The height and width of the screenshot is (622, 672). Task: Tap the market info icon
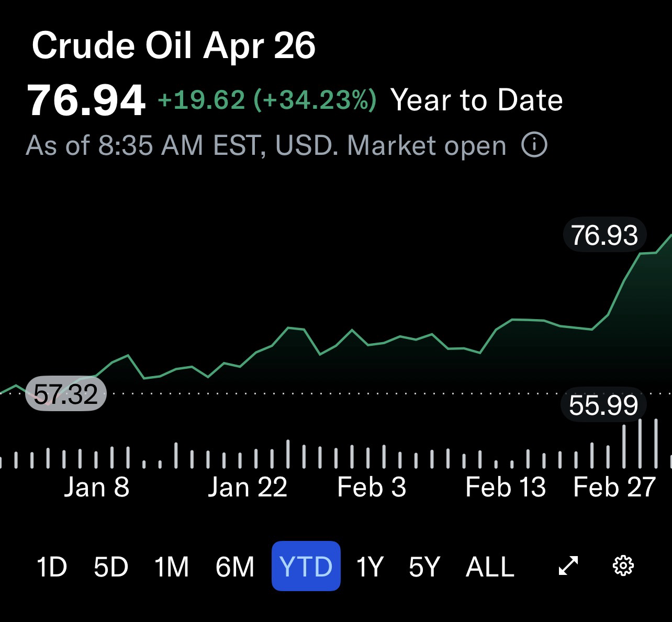tap(534, 145)
